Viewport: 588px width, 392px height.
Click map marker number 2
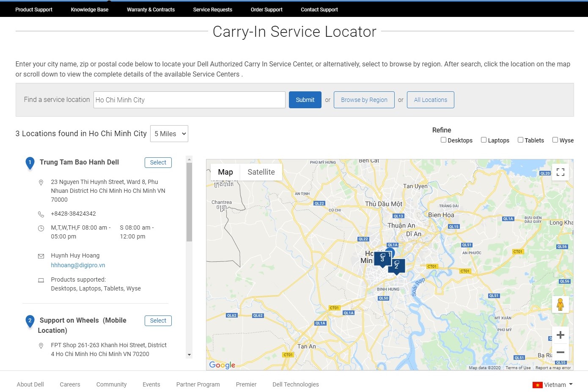tap(396, 266)
